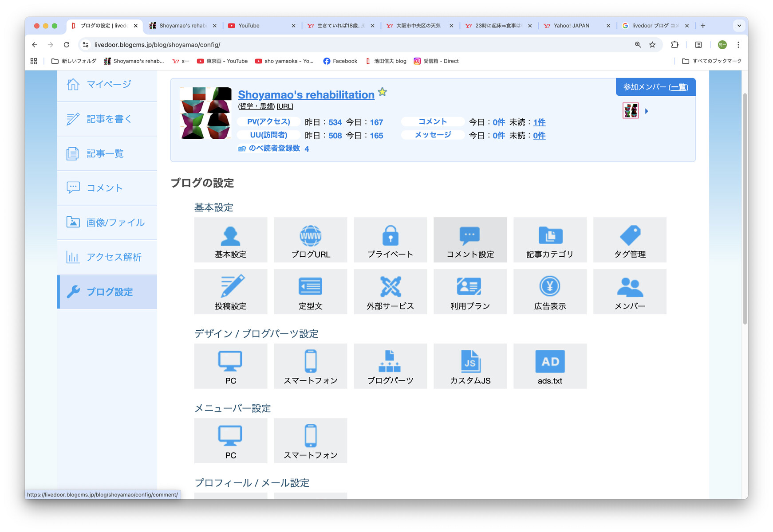773x532 pixels.
Task: Open 参加メンバー (一覧)
Action: tap(655, 87)
